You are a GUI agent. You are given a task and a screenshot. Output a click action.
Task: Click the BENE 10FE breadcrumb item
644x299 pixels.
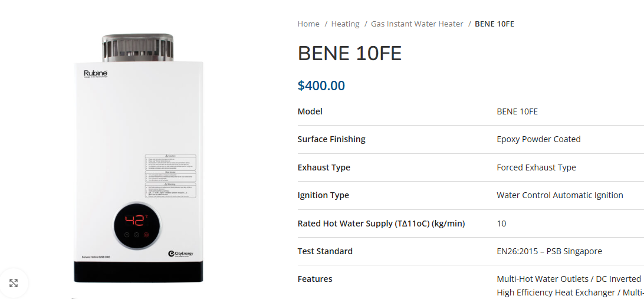(x=494, y=24)
